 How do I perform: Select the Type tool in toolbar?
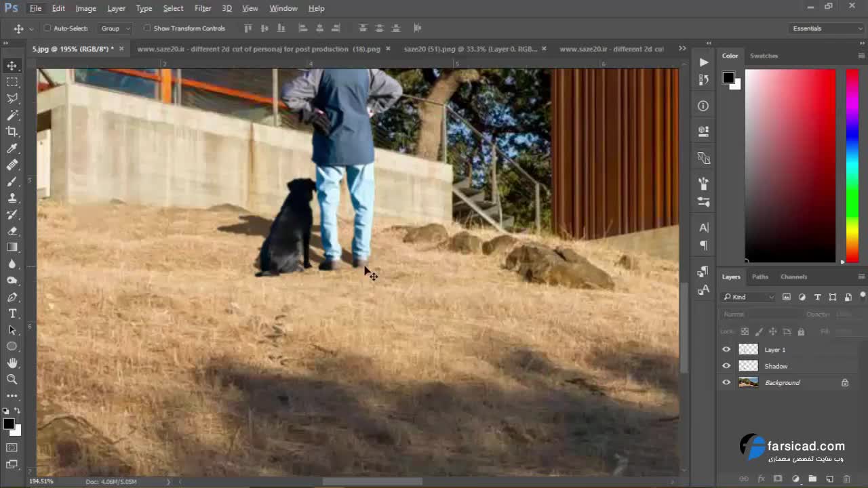click(x=12, y=313)
